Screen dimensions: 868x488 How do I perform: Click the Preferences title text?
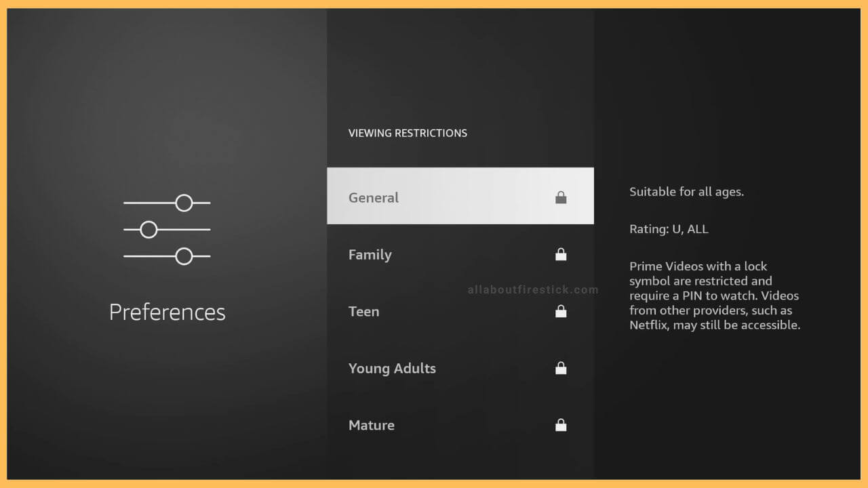tap(167, 312)
